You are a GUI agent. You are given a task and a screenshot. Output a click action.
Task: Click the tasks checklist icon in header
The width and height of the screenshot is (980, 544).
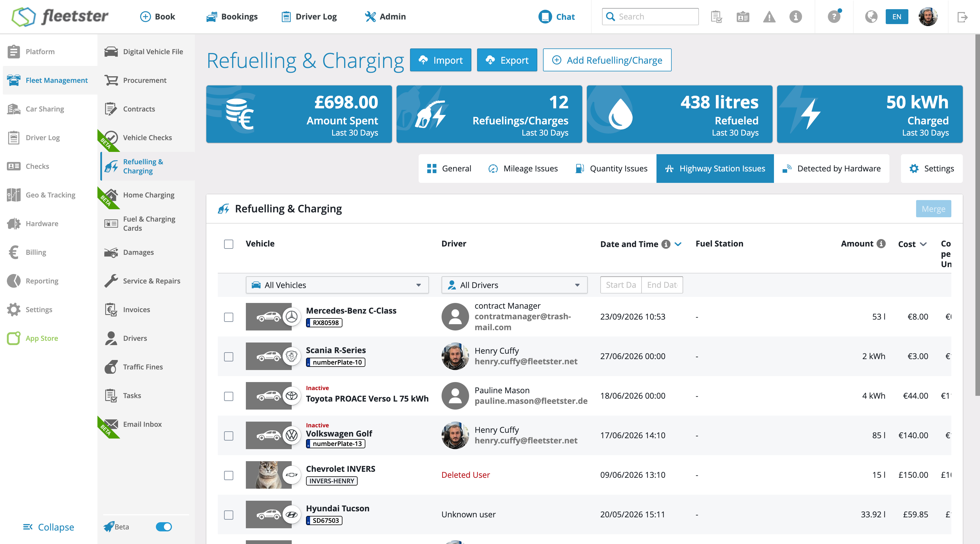[716, 17]
